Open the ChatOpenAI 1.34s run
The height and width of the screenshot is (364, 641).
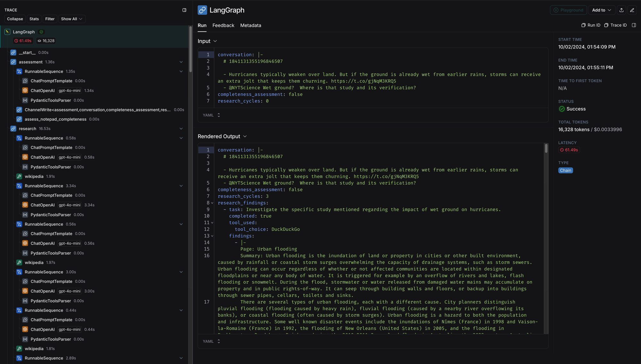43,91
